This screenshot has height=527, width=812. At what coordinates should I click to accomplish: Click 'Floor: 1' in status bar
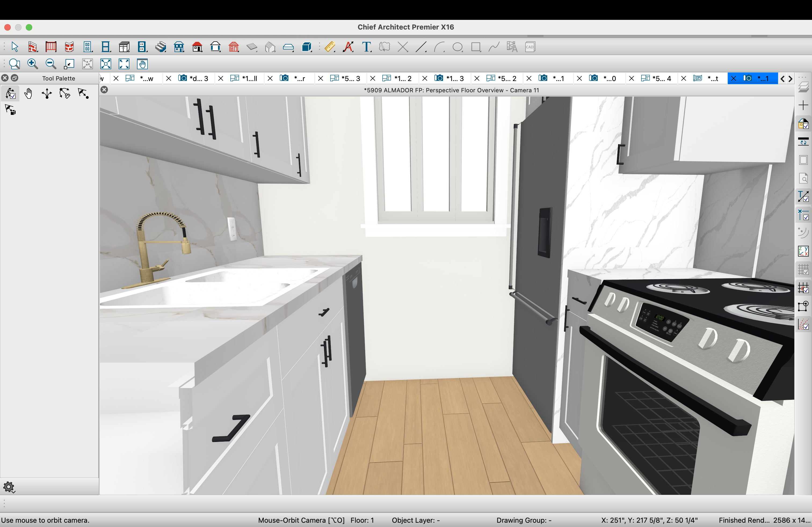point(362,520)
